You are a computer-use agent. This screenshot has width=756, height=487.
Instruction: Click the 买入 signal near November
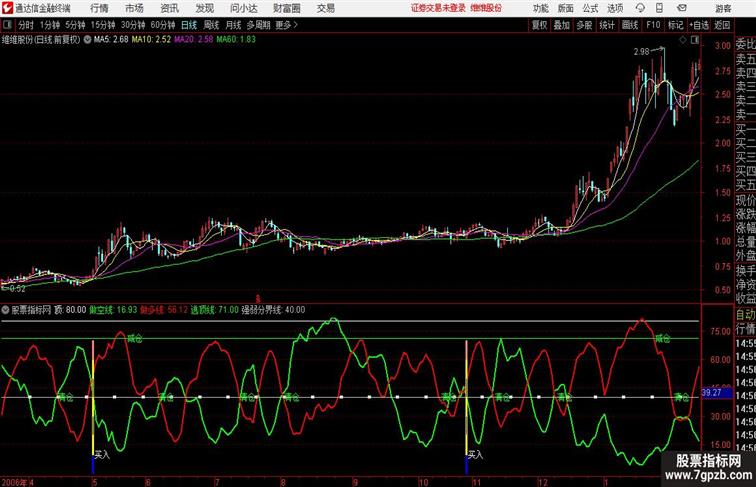coord(475,454)
